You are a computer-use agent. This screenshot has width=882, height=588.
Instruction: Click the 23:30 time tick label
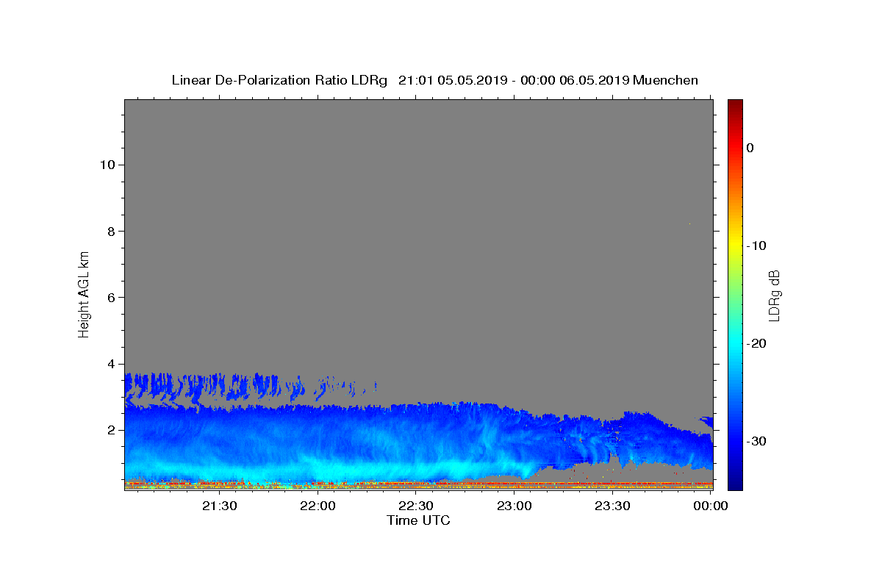coord(612,506)
